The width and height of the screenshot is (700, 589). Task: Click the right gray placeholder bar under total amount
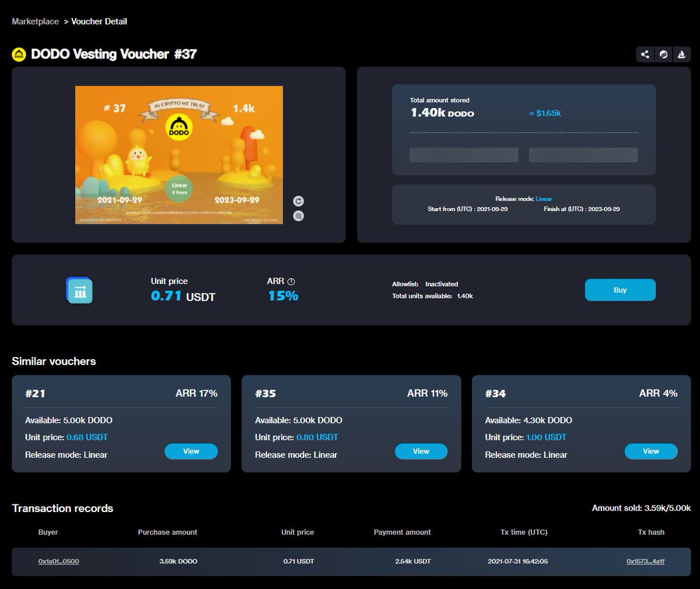[x=583, y=155]
